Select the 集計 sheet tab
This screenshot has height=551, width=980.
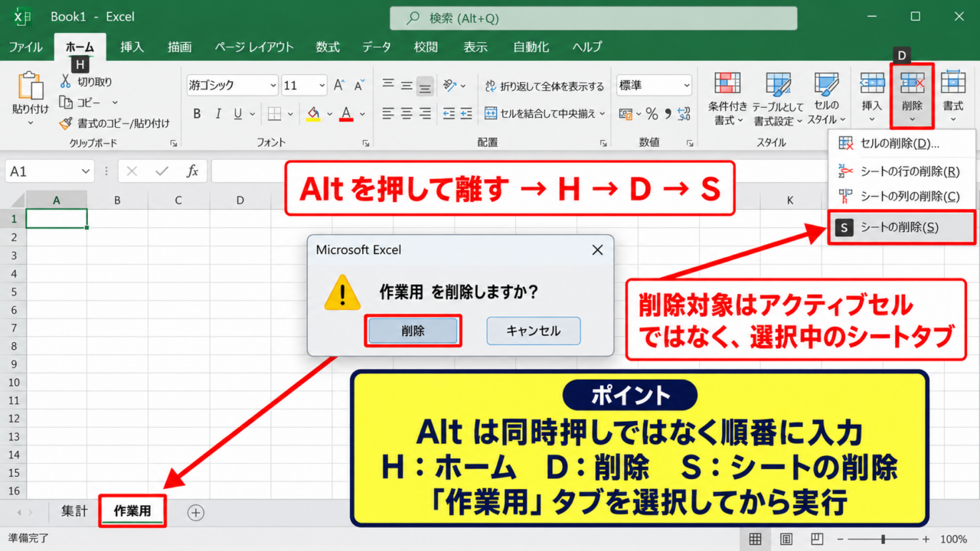[74, 511]
